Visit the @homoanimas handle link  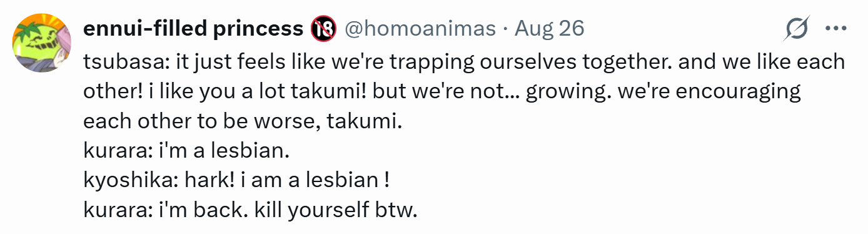[x=421, y=28]
